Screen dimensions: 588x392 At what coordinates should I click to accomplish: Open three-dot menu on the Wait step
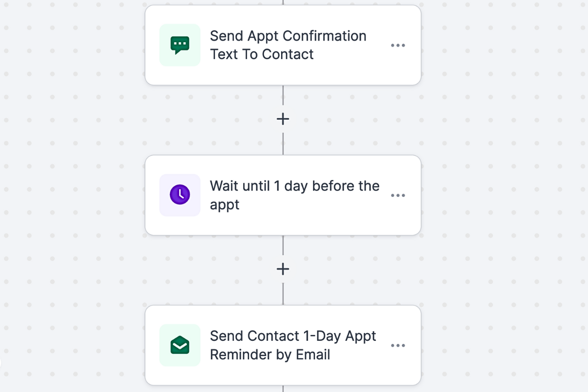(398, 195)
